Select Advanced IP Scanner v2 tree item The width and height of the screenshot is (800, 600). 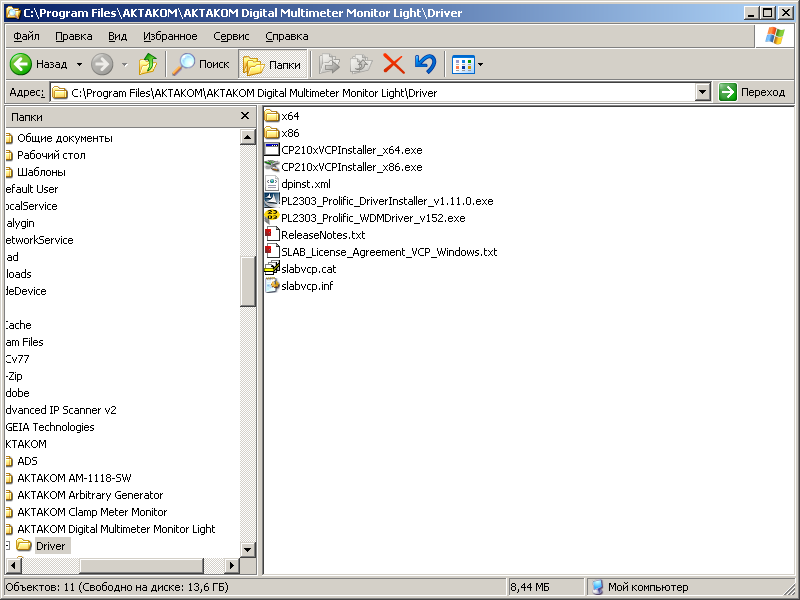click(x=61, y=410)
